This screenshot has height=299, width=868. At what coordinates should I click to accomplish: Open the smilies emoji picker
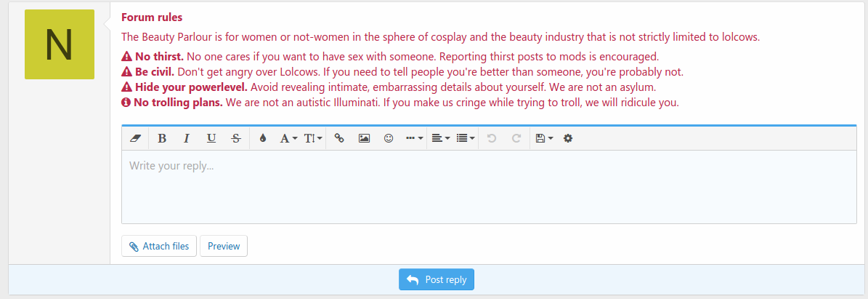pos(389,139)
